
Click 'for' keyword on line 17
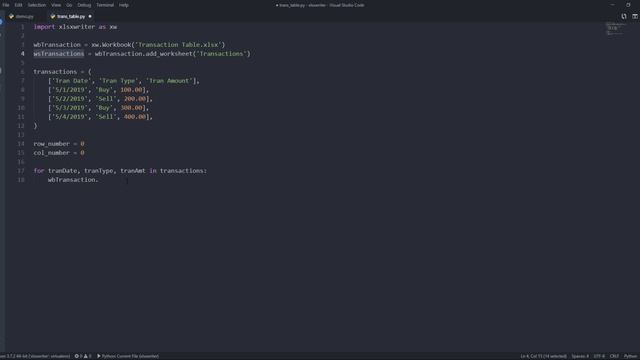[x=39, y=171]
